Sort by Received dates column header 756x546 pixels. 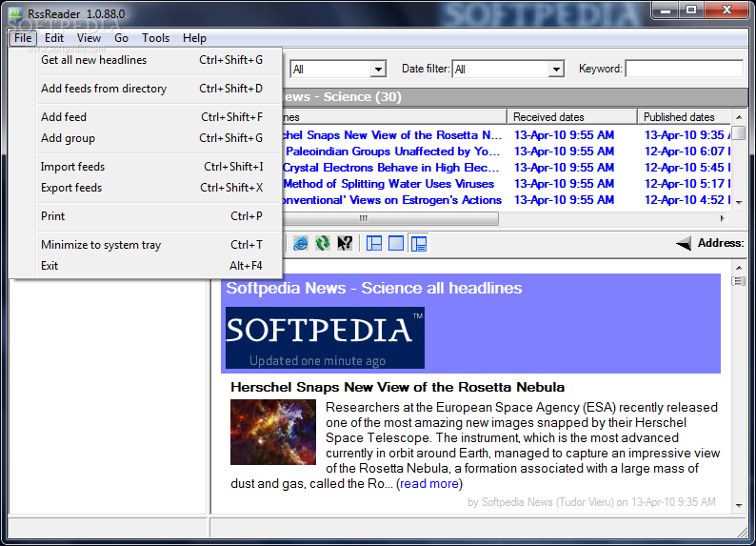pos(572,116)
